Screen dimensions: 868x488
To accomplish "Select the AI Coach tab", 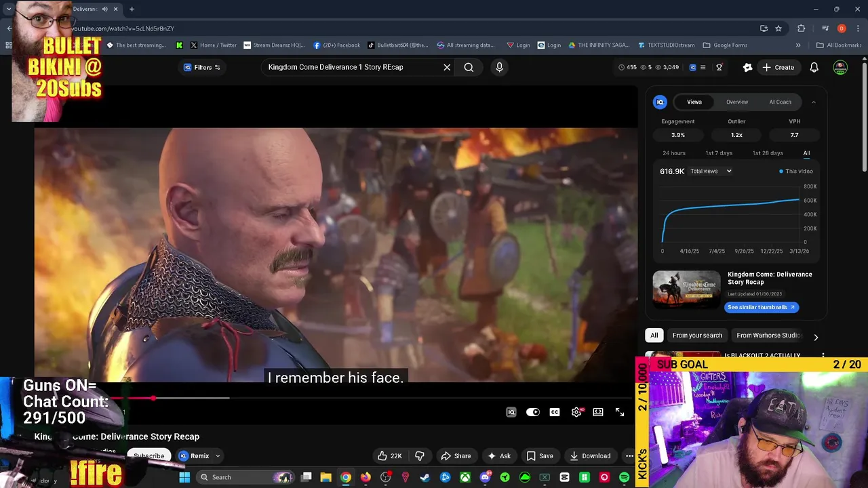I will [780, 102].
